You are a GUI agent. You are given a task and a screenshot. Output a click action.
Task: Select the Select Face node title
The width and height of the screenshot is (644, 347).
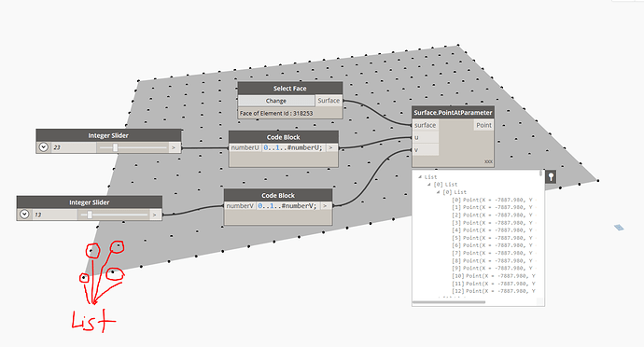click(x=290, y=89)
